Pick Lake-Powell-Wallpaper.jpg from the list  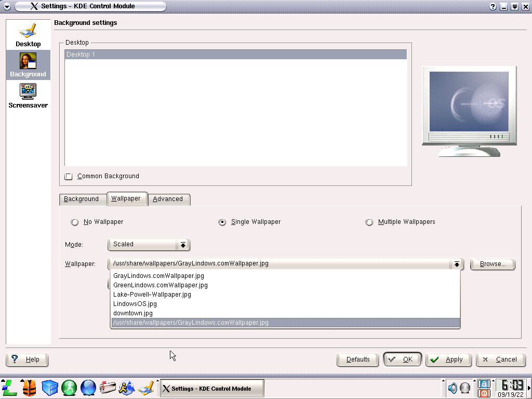tap(152, 295)
